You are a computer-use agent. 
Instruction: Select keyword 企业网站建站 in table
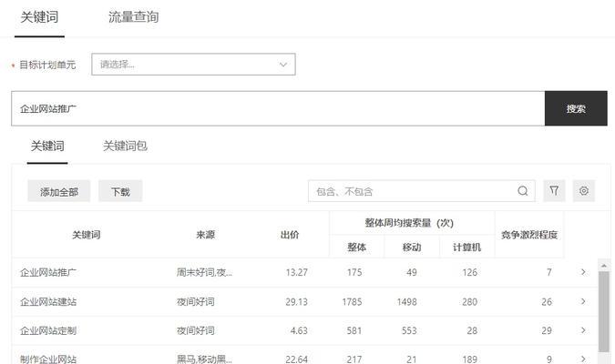(x=48, y=302)
